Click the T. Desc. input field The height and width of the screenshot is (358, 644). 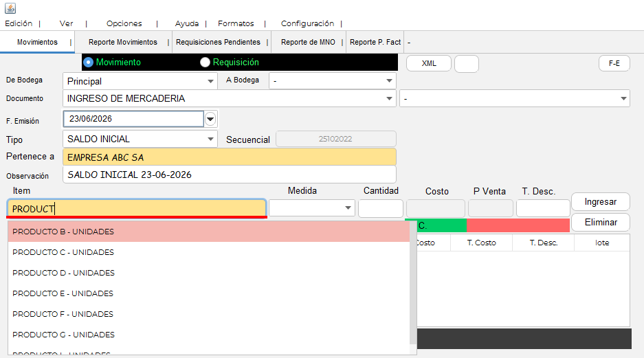point(543,209)
